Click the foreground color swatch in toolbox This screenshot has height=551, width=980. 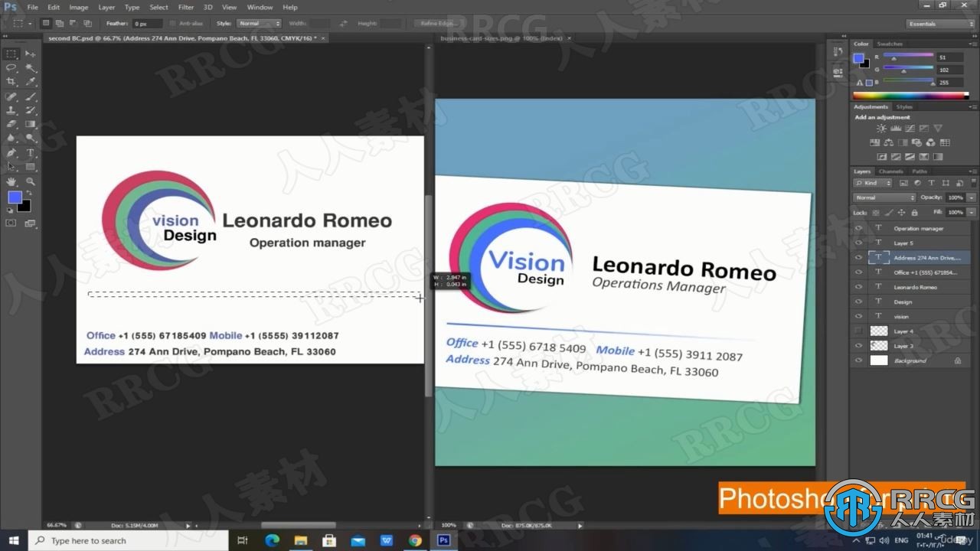[15, 197]
